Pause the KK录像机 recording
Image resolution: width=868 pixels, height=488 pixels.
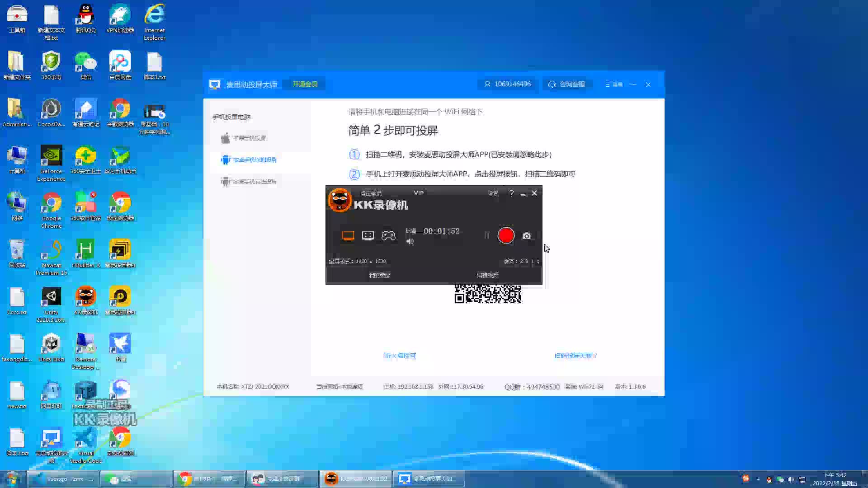(x=487, y=235)
